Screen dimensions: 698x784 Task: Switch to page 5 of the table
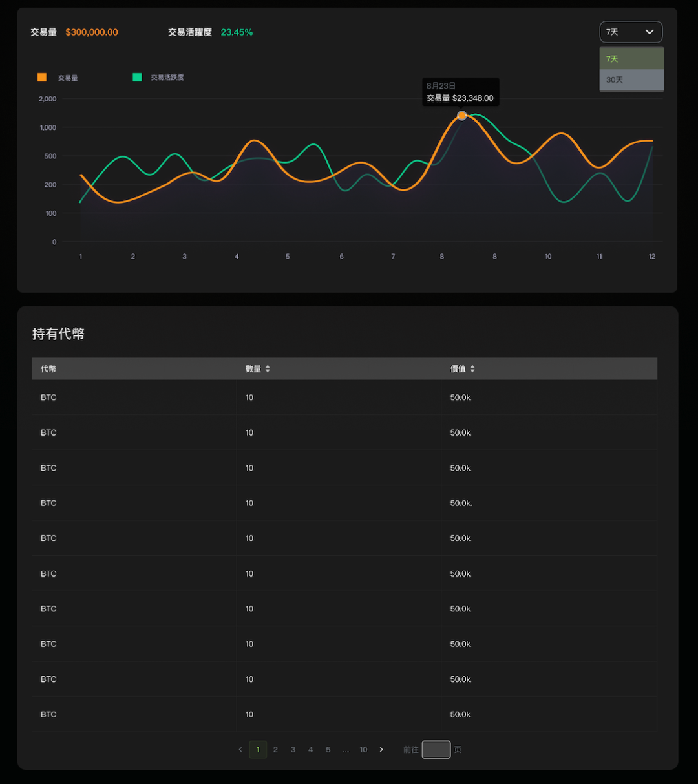pyautogui.click(x=328, y=750)
